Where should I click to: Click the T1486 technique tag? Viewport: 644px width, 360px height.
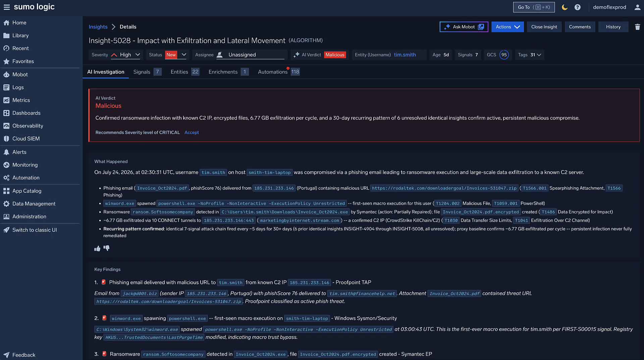(548, 212)
